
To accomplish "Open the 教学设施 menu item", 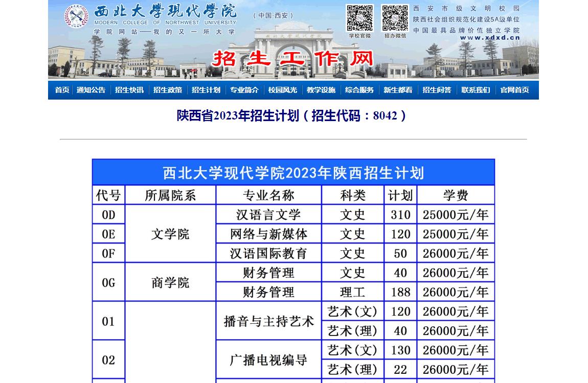I will [x=321, y=90].
